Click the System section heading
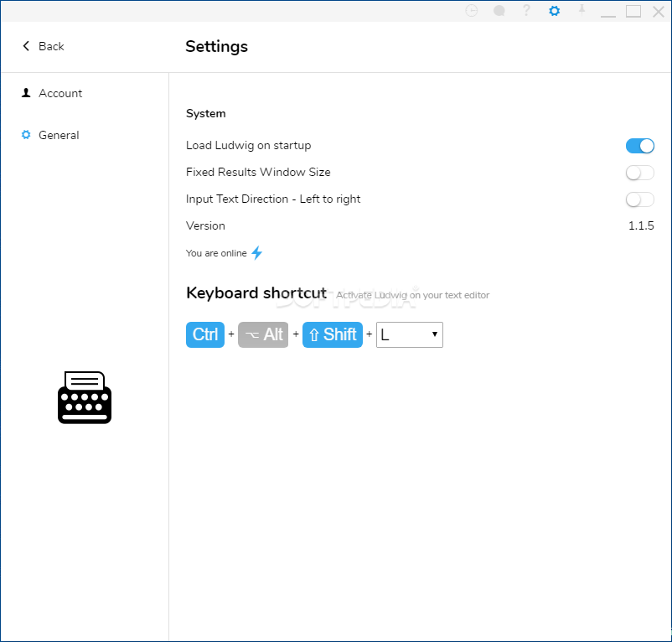672x642 pixels. coord(206,114)
